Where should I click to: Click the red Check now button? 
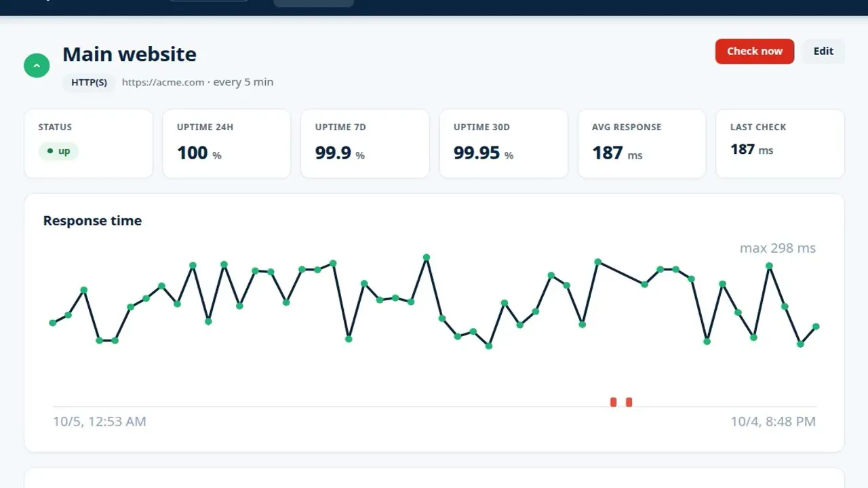754,52
